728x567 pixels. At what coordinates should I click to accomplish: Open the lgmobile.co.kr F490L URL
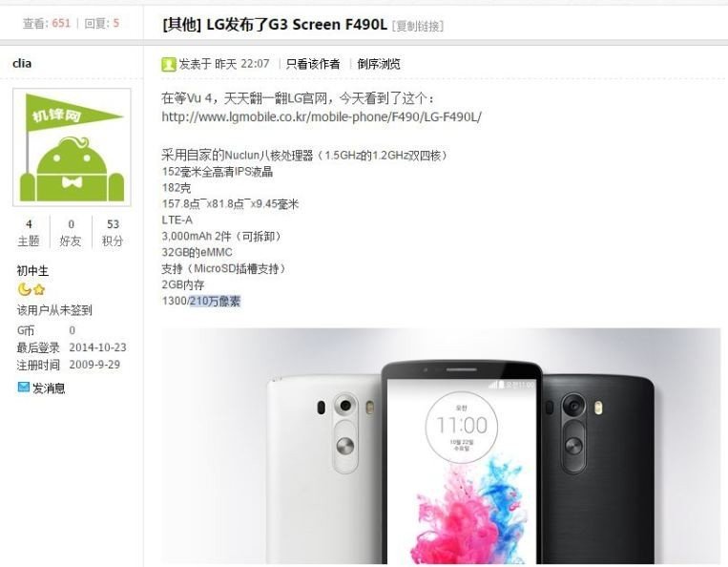click(x=322, y=116)
